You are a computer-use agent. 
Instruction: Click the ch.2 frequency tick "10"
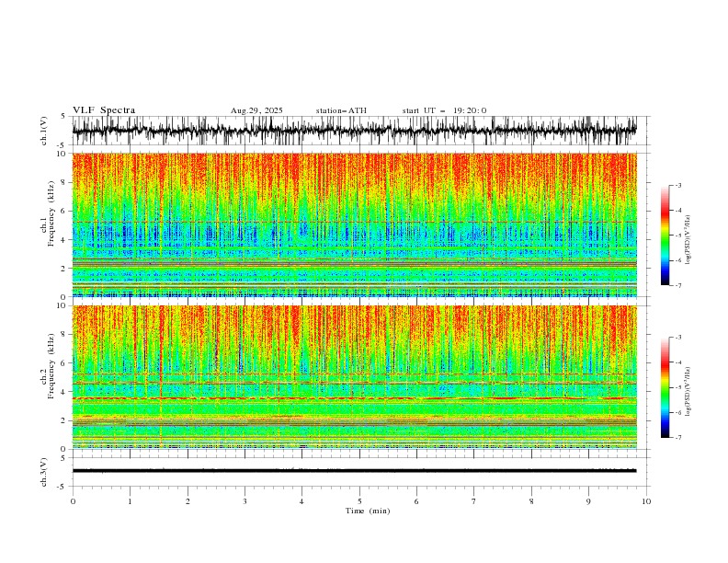click(62, 305)
